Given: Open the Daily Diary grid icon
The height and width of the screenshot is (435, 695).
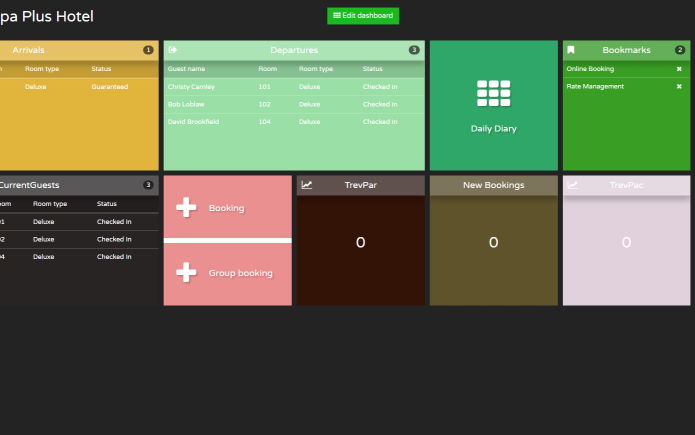Looking at the screenshot, I should pyautogui.click(x=493, y=94).
